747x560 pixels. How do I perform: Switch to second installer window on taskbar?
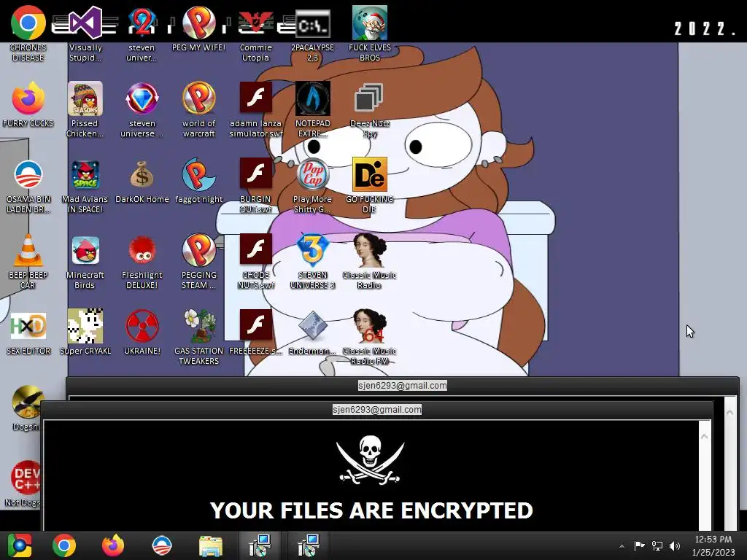[309, 545]
